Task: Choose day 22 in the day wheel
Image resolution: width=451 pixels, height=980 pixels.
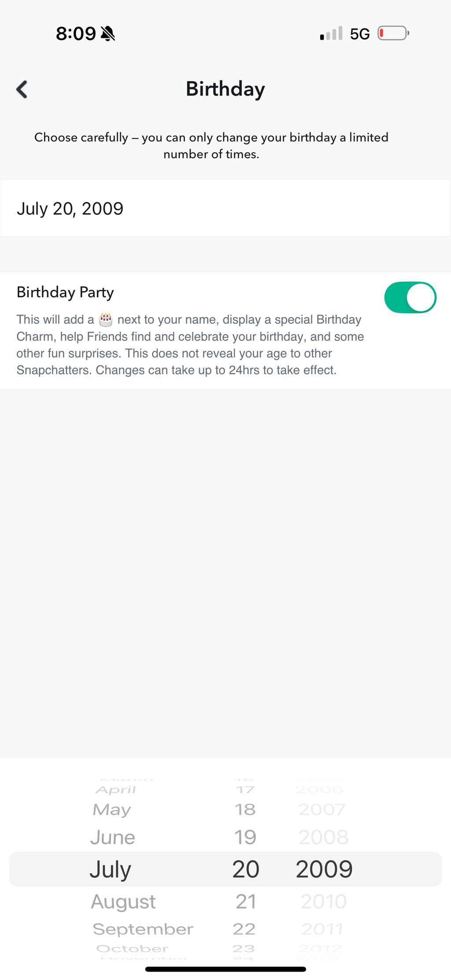Action: coord(244,929)
